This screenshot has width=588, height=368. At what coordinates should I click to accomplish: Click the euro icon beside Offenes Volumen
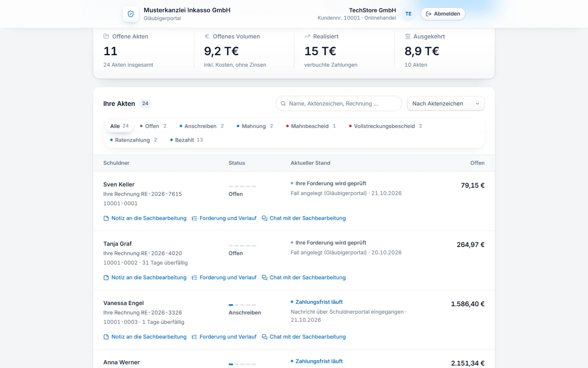click(207, 36)
